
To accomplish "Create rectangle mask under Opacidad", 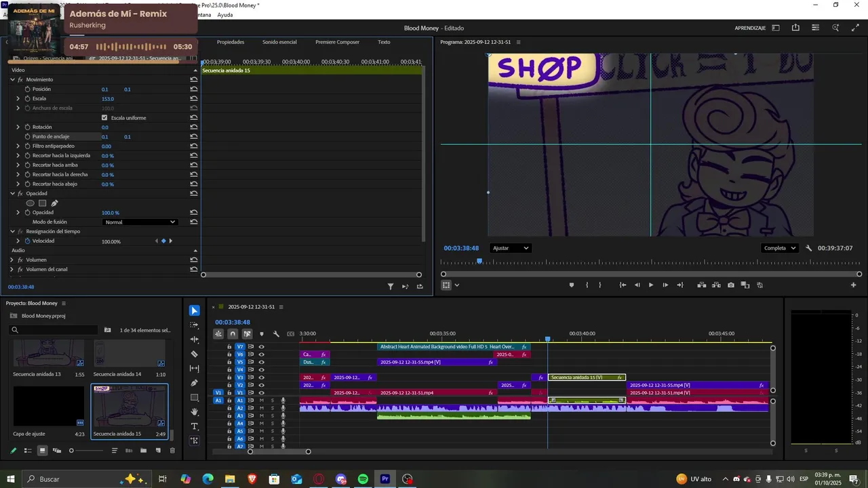I will (x=42, y=203).
